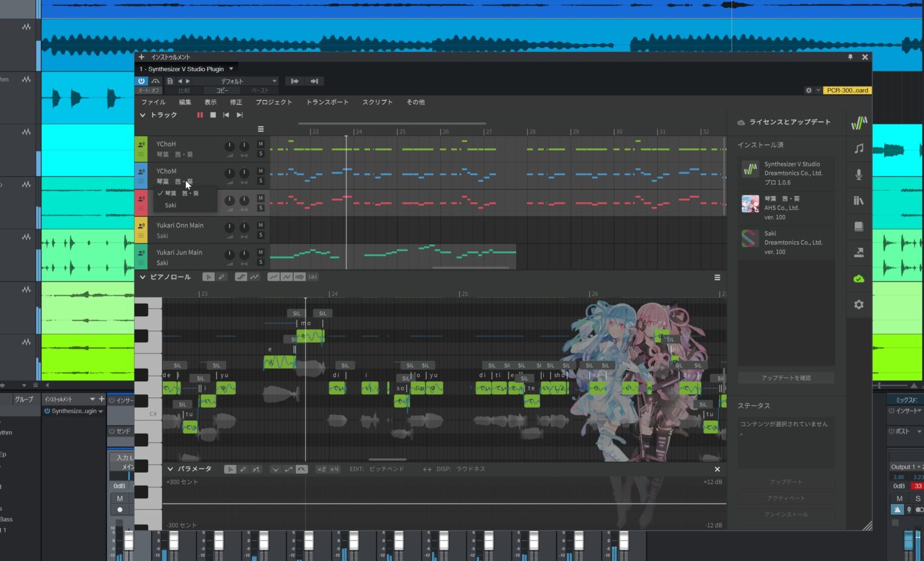Select the pointer tool in the piano roll

tap(209, 277)
